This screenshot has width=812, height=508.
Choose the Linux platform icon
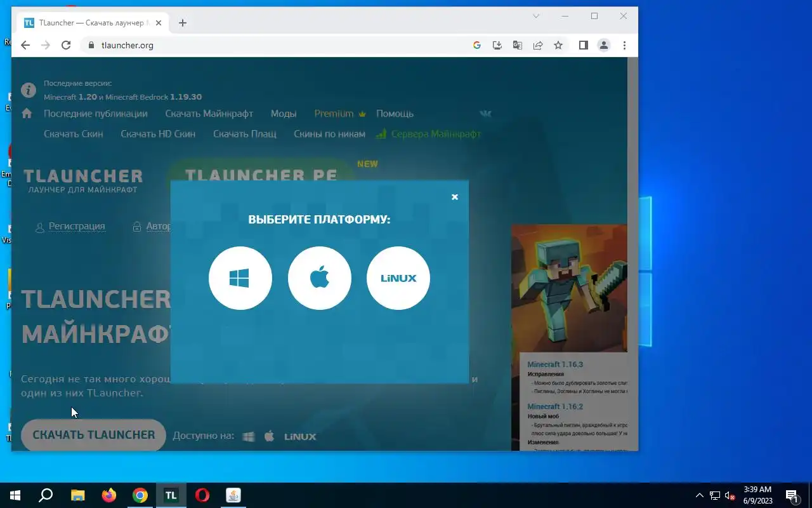[x=398, y=278]
